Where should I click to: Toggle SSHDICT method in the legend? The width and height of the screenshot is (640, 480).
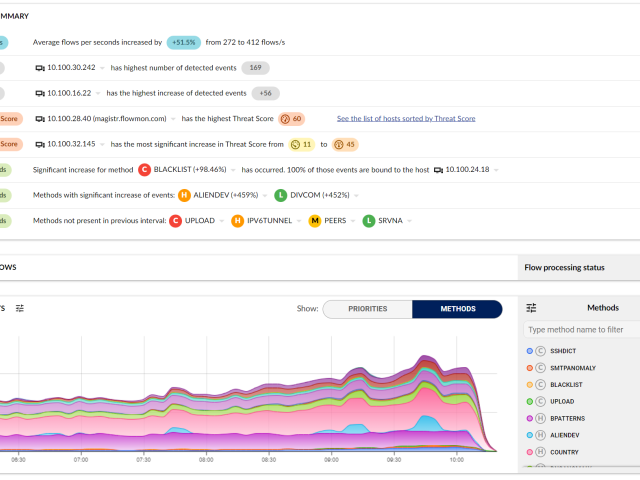[563, 351]
